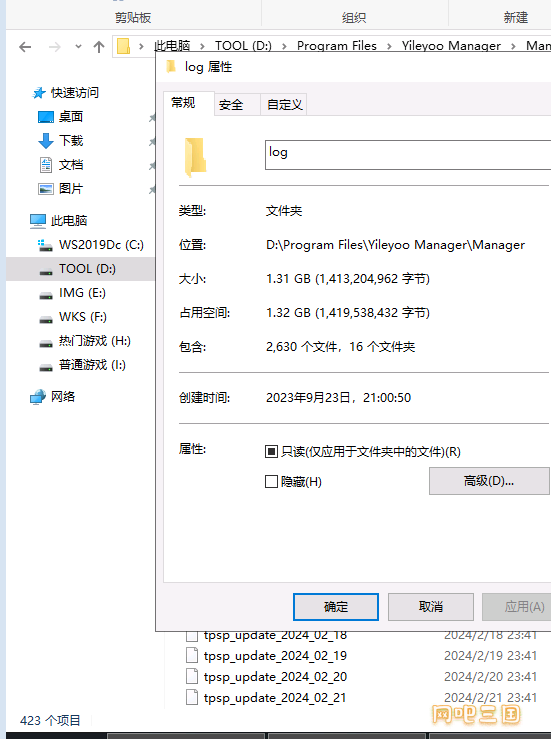551x739 pixels.
Task: Open the Desktop (桌面) quick access item
Action: click(x=60, y=116)
